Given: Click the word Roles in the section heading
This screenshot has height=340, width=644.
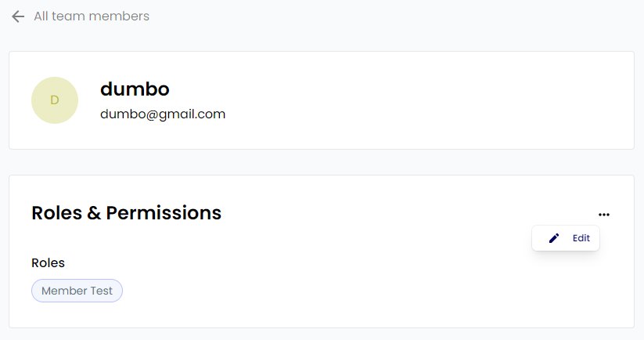Looking at the screenshot, I should click(56, 212).
